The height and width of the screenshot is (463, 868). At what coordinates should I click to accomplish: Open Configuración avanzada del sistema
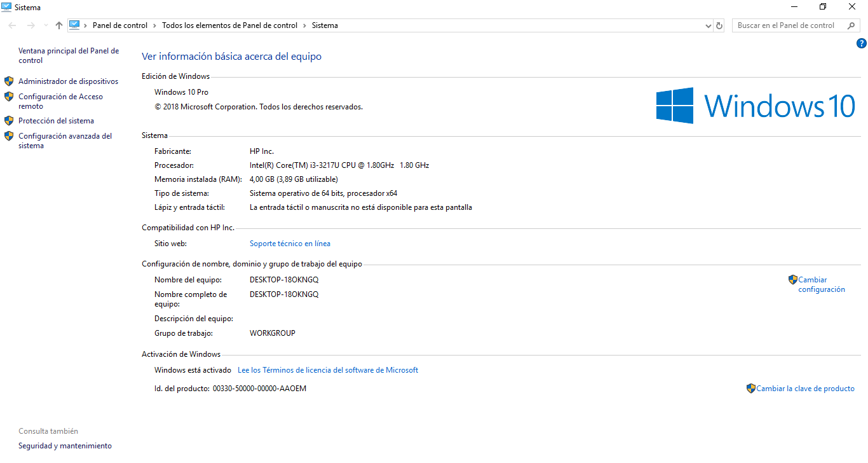tap(65, 141)
